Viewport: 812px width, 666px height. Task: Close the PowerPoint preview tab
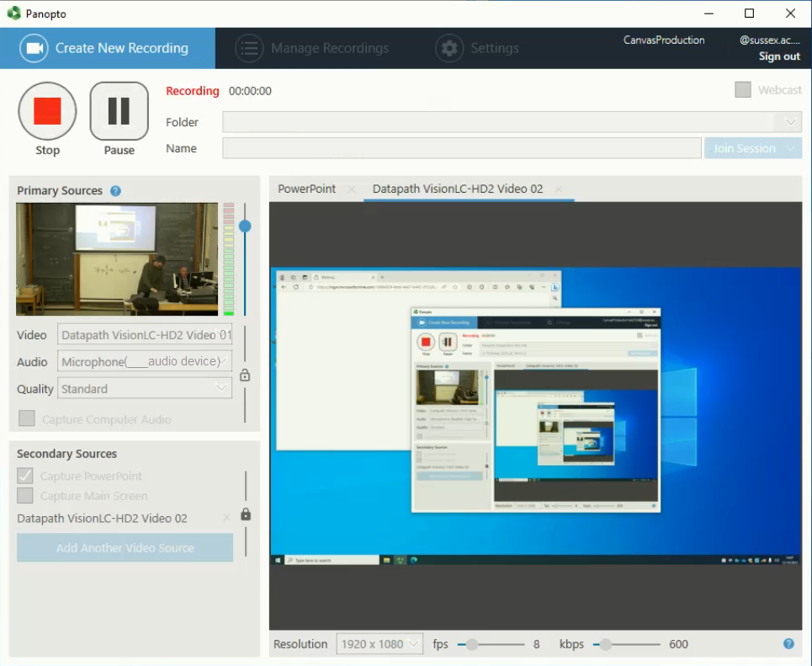(352, 189)
